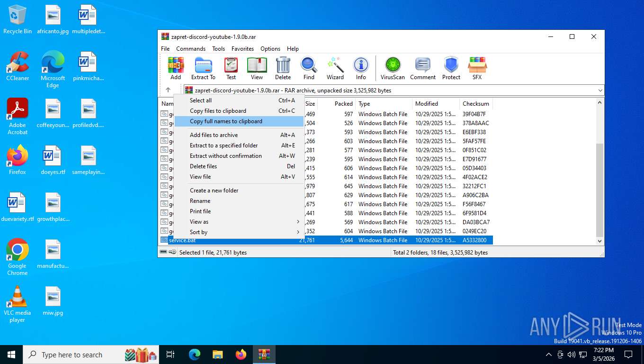The width and height of the screenshot is (644, 364).
Task: Choose Extract without confirmation
Action: pos(239,156)
